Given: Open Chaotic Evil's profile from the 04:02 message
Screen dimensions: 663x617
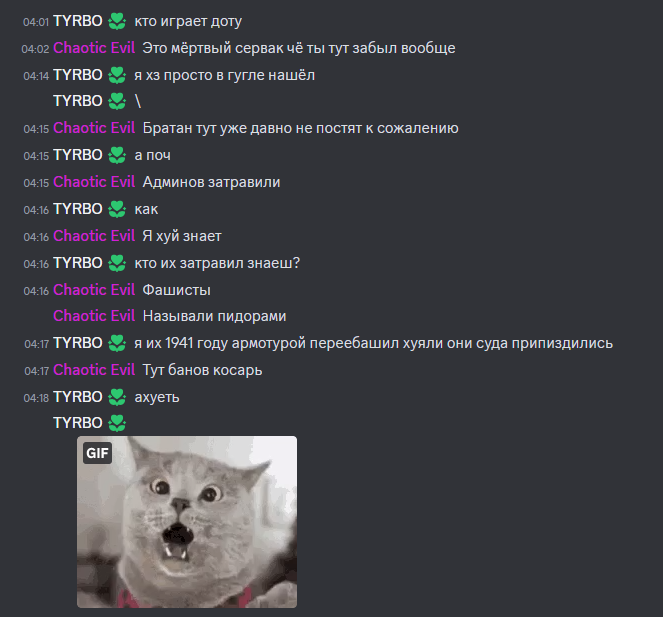Looking at the screenshot, I should tap(94, 48).
